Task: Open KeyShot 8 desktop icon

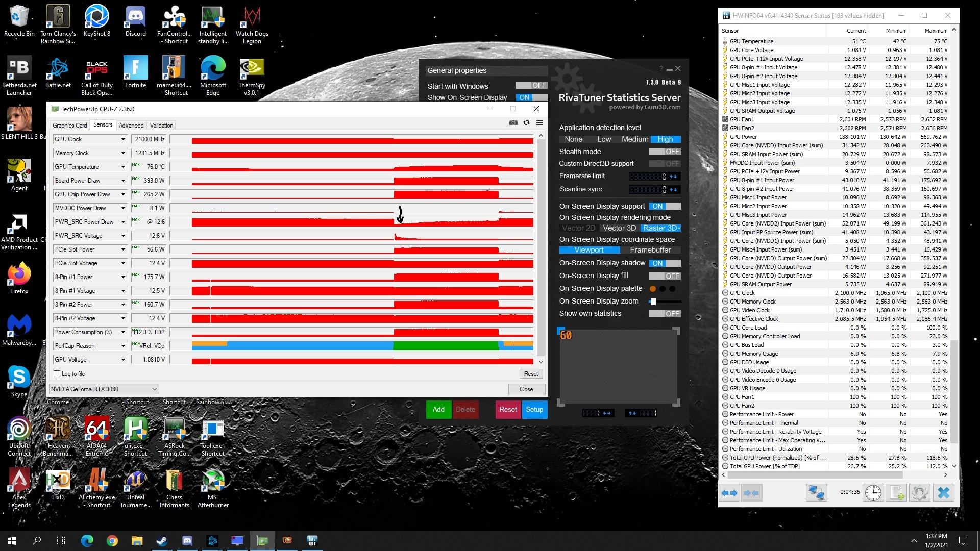Action: pos(97,21)
